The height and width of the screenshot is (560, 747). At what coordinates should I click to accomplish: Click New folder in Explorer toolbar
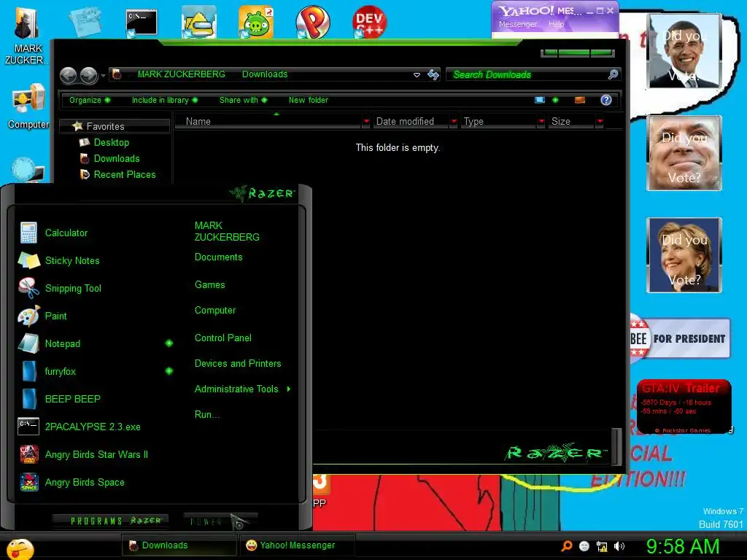pyautogui.click(x=309, y=100)
